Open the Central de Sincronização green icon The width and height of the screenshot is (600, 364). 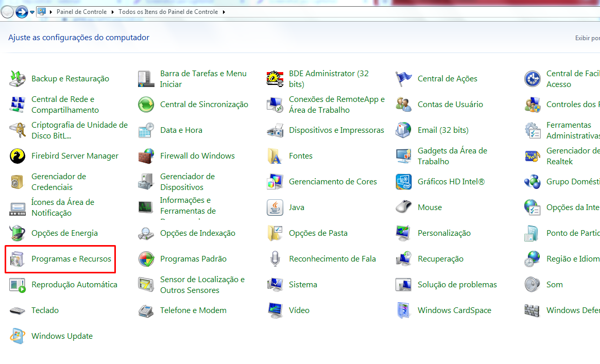pyautogui.click(x=146, y=105)
